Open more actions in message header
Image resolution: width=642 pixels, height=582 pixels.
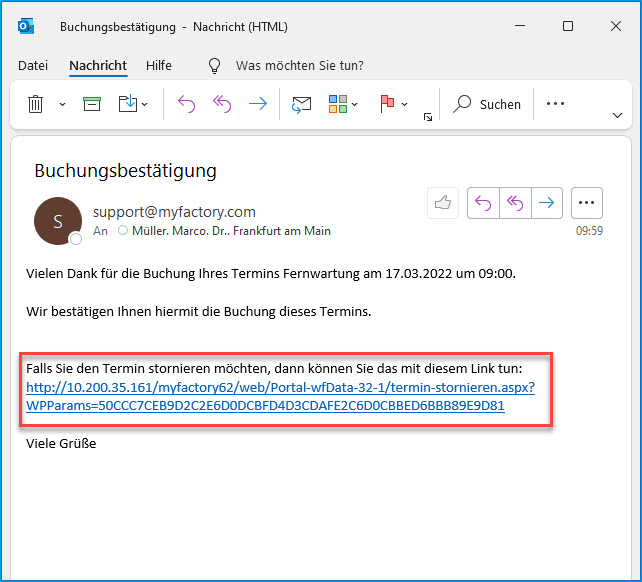[x=587, y=203]
